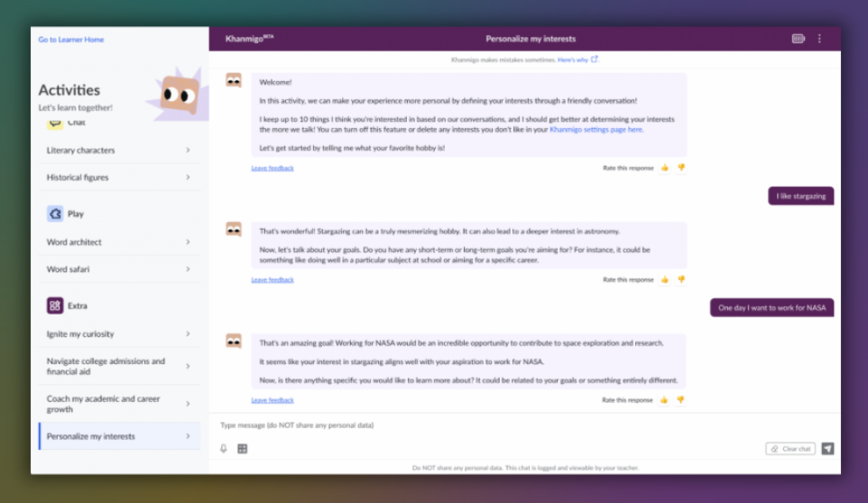Thumbs down the Welcome message response
868x503 pixels.
[681, 168]
